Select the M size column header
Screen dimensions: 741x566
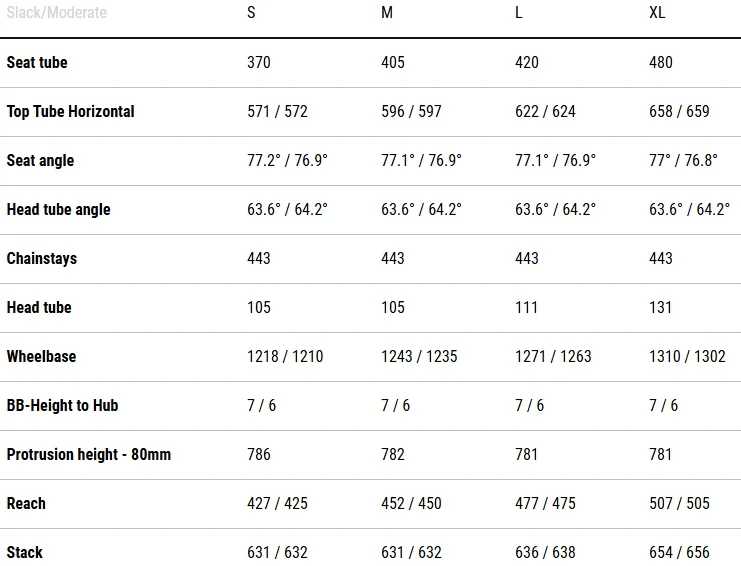[387, 12]
